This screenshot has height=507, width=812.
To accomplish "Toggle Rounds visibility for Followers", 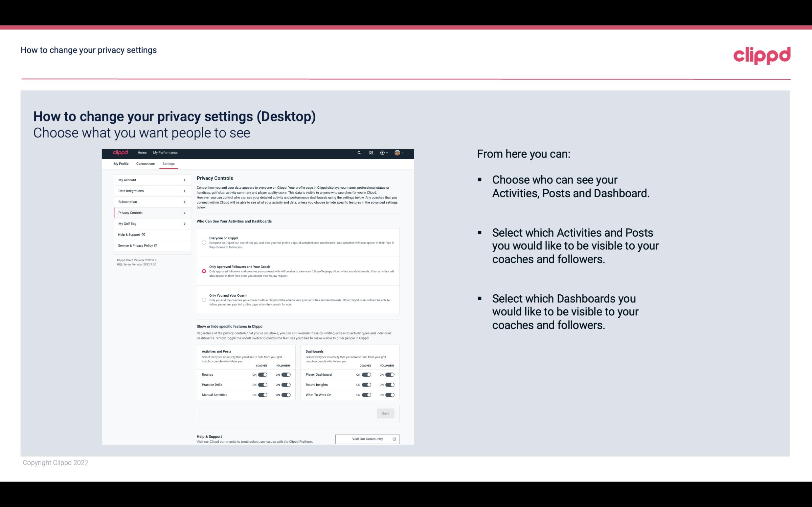I will click(x=286, y=375).
